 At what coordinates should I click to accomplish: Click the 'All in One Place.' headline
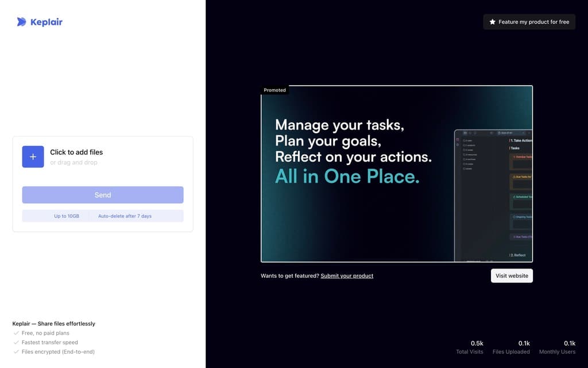[347, 176]
